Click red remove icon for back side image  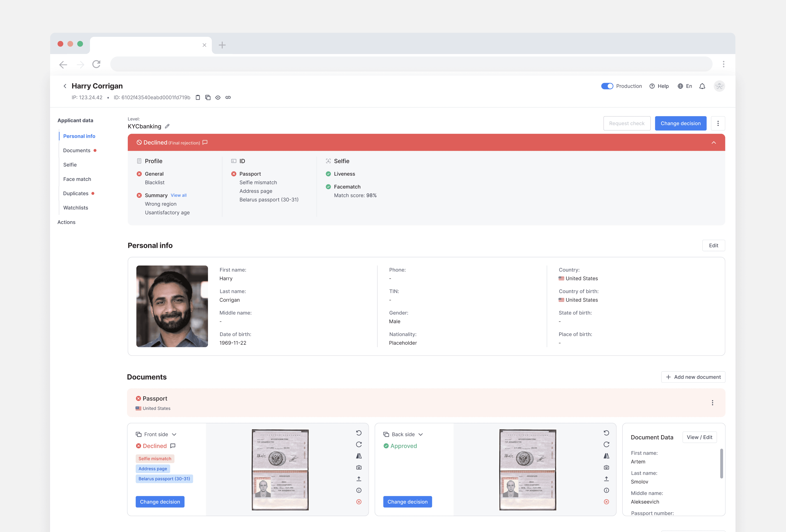point(606,502)
